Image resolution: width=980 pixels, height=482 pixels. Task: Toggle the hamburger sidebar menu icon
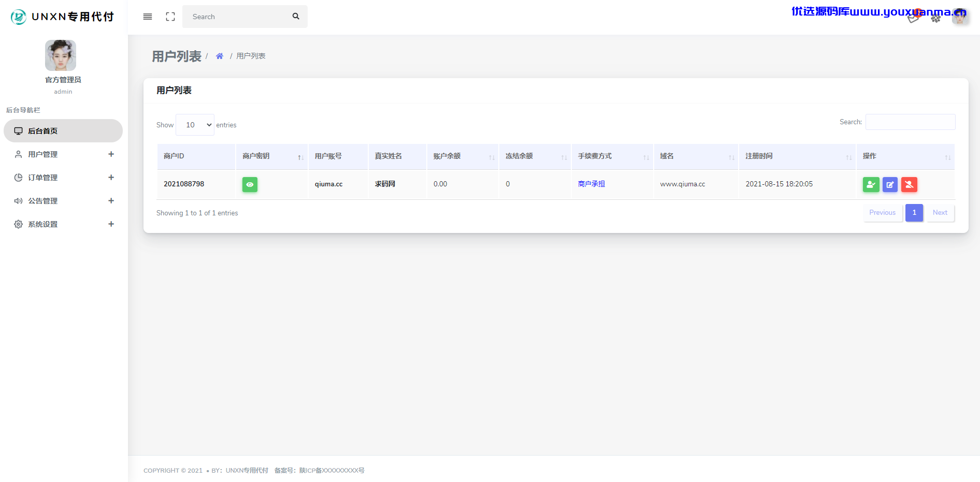(148, 17)
